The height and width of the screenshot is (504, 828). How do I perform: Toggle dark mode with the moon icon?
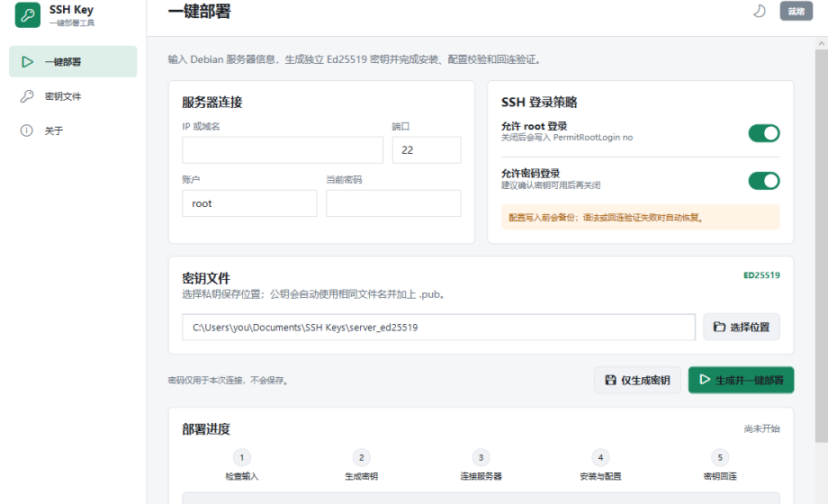[x=760, y=11]
